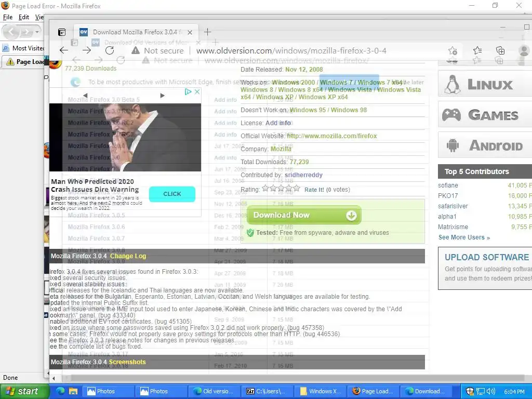This screenshot has height=399, width=532.
Task: Open the Windows start button
Action: pyautogui.click(x=24, y=391)
